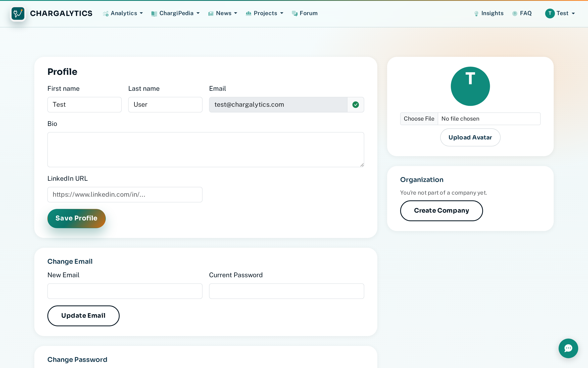Click the Change Password heading
Screen dimensions: 588x368
point(77,359)
